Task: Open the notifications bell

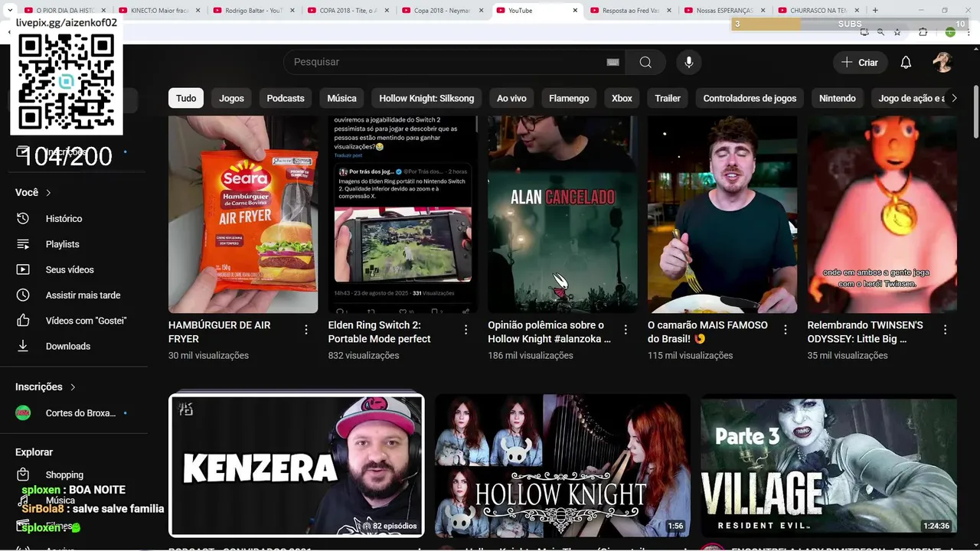Action: [906, 63]
